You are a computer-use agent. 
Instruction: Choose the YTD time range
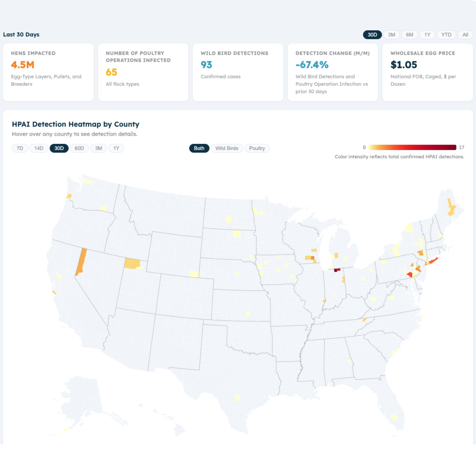pos(446,35)
